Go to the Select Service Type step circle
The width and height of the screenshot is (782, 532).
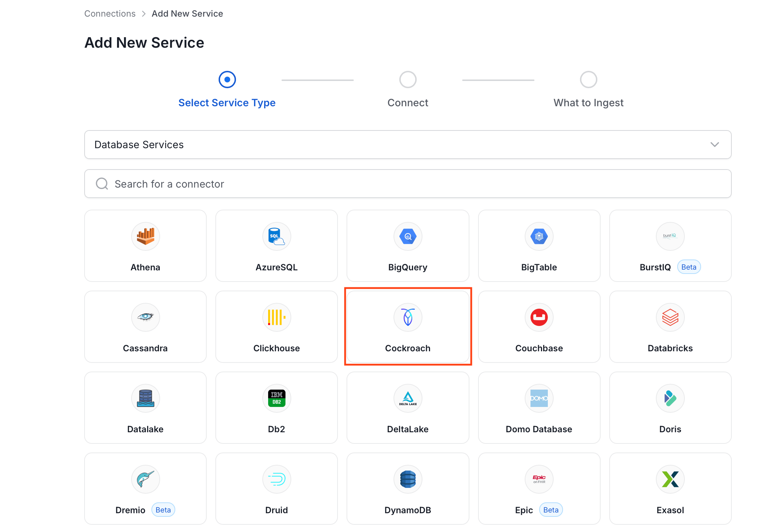click(227, 80)
